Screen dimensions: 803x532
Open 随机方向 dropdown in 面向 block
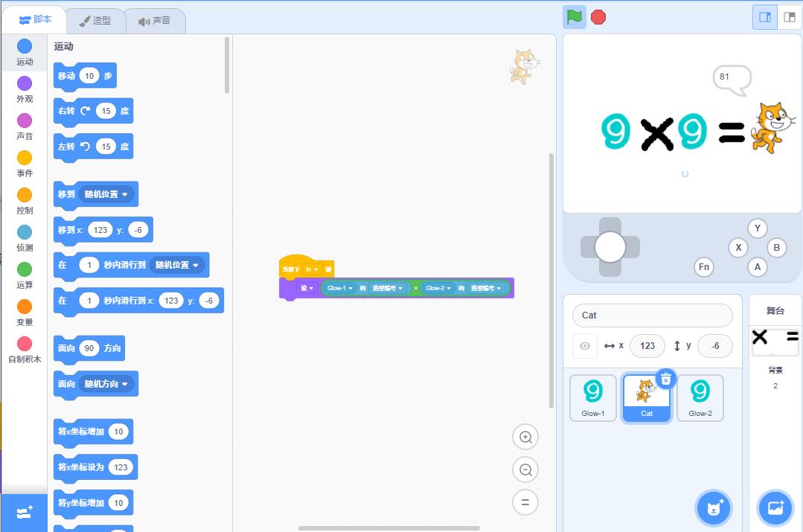pyautogui.click(x=106, y=384)
